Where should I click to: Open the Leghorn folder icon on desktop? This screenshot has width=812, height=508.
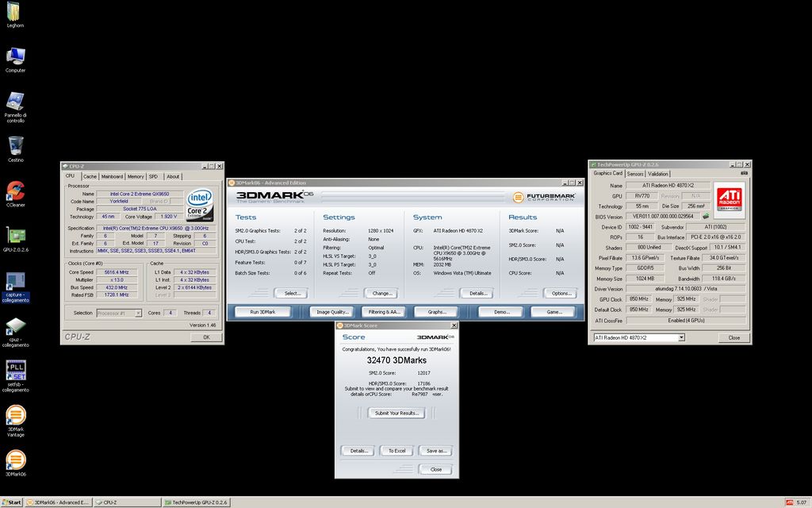[15, 14]
